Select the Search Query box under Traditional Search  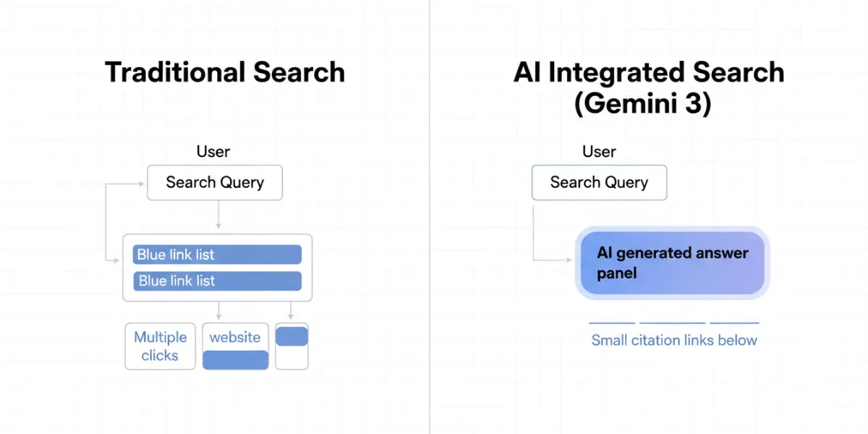215,182
